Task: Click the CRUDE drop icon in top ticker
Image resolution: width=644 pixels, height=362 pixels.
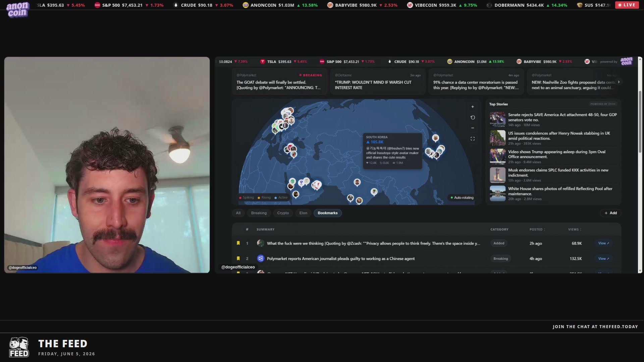Action: (176, 5)
